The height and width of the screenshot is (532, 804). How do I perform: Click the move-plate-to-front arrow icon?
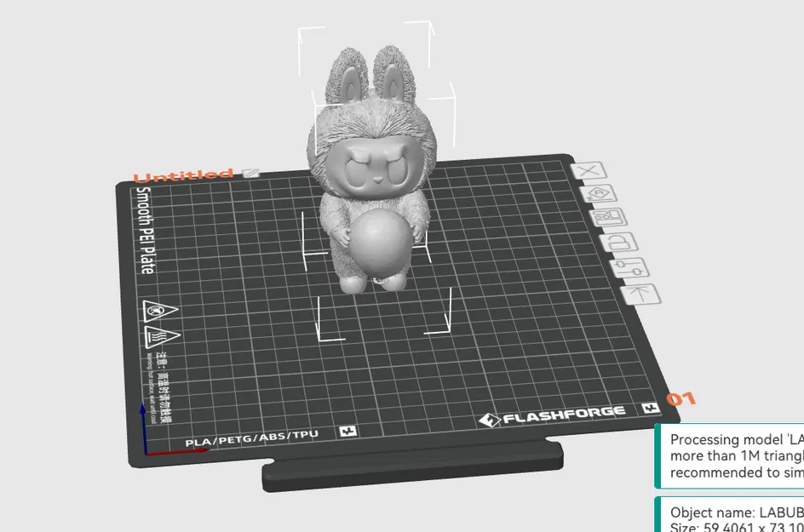coord(640,295)
